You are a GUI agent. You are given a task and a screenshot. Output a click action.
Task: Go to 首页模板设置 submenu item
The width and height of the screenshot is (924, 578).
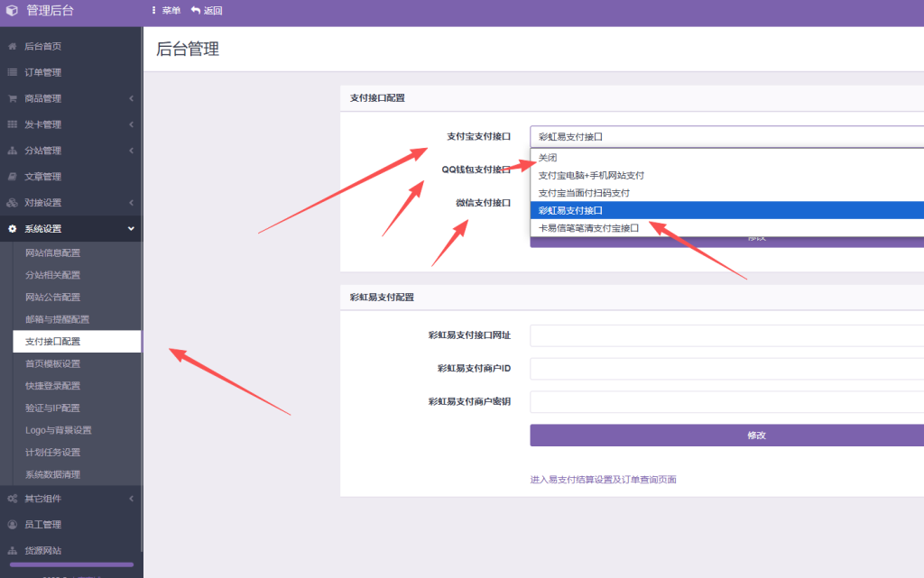point(52,364)
